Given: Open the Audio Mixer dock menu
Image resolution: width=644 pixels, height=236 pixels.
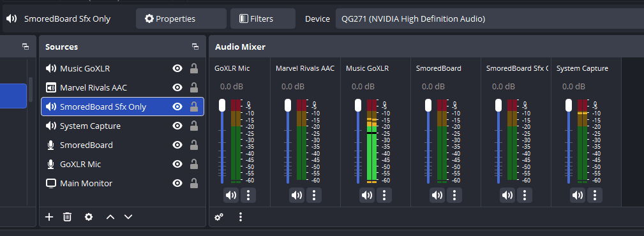Looking at the screenshot, I should point(241,217).
